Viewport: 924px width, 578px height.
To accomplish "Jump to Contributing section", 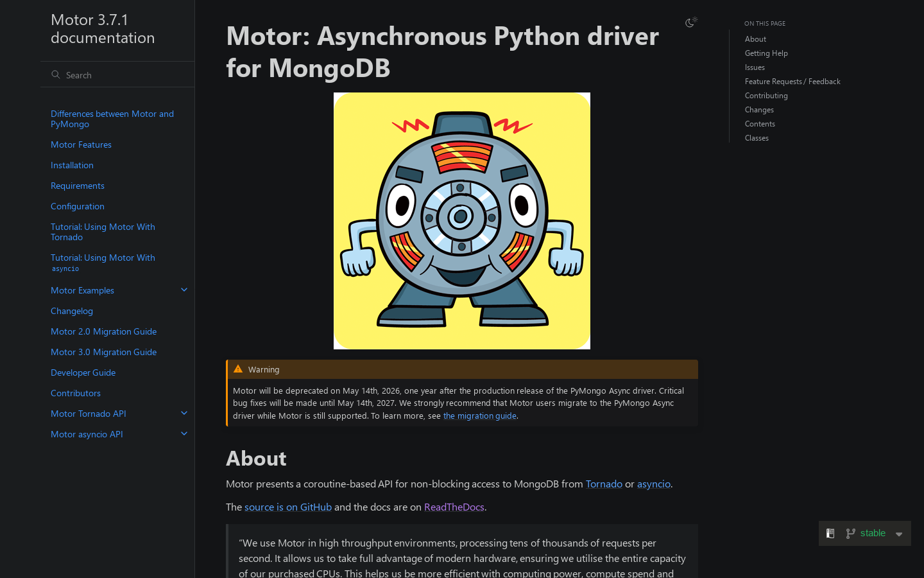I will click(766, 96).
